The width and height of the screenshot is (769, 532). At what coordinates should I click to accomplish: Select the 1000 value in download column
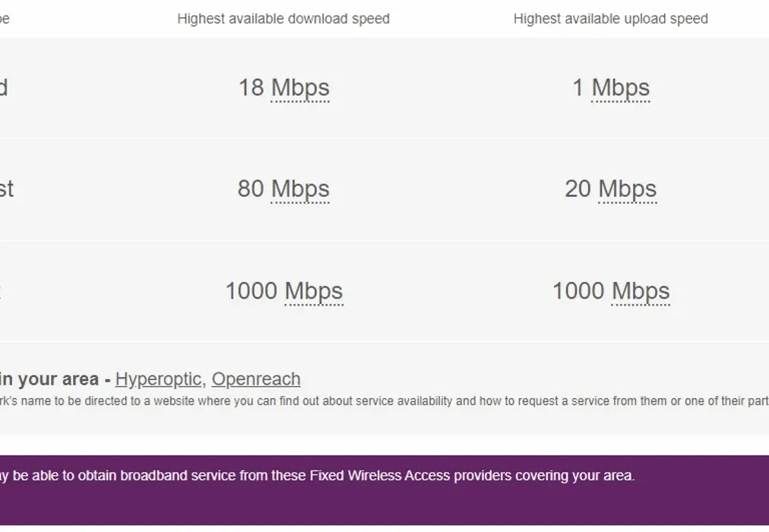click(x=251, y=291)
